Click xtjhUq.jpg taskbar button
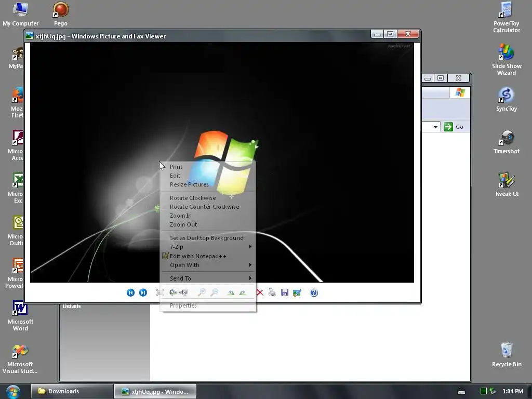 (x=155, y=391)
